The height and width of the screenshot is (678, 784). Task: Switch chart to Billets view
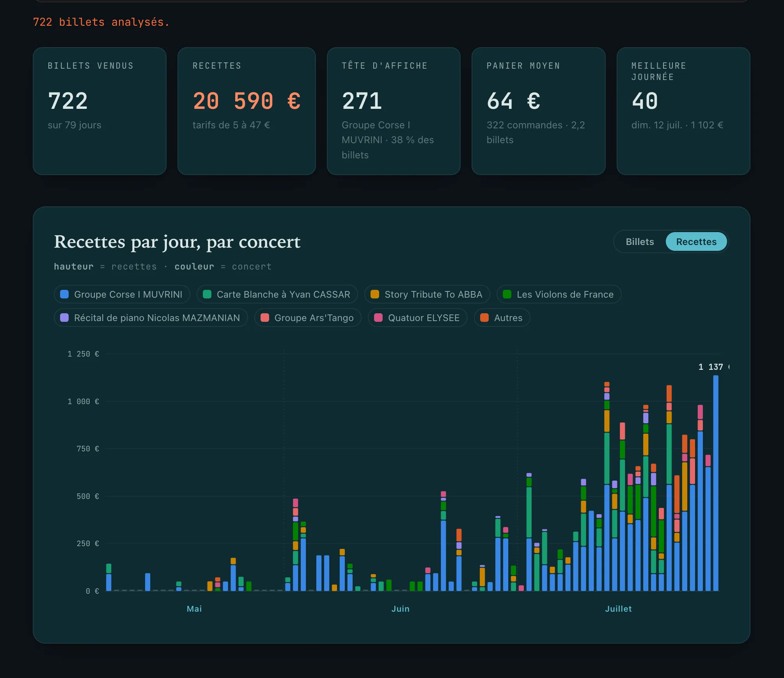(640, 242)
